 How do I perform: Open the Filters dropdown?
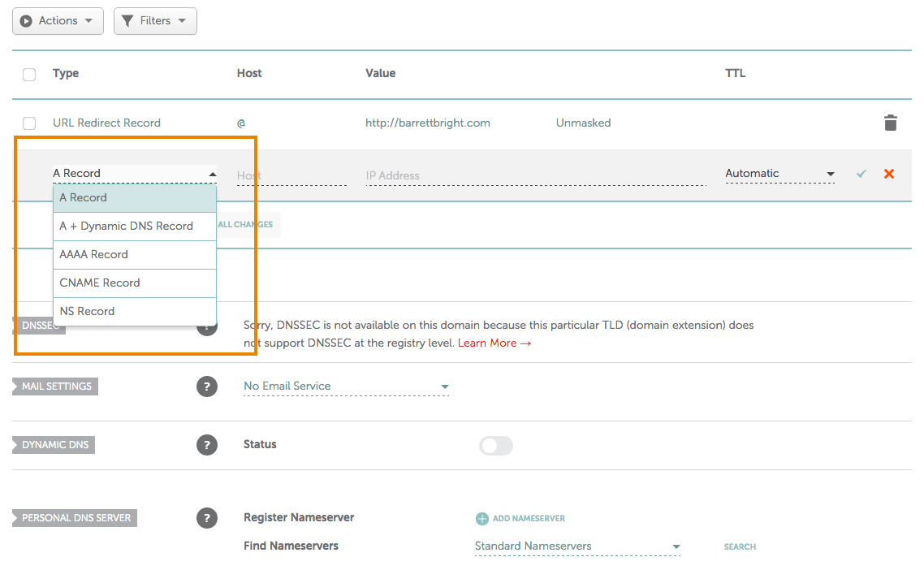[155, 21]
